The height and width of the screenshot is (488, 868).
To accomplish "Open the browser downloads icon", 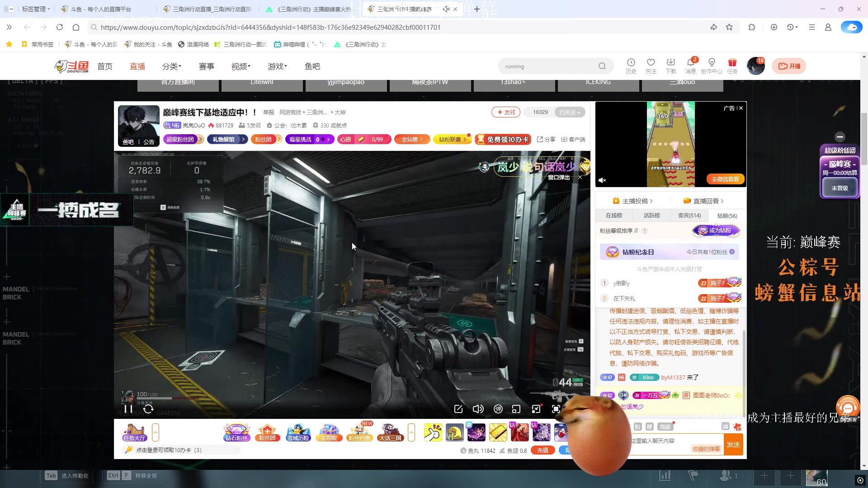I will click(x=774, y=27).
